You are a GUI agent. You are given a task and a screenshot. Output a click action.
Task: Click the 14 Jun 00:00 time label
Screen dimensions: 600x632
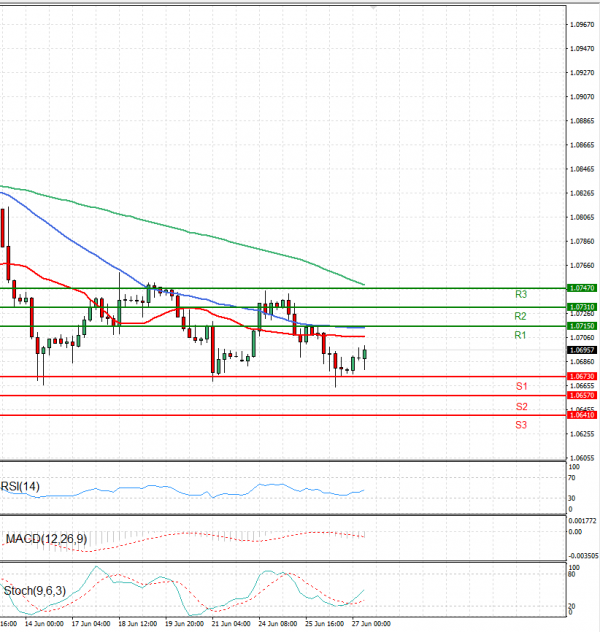44,624
